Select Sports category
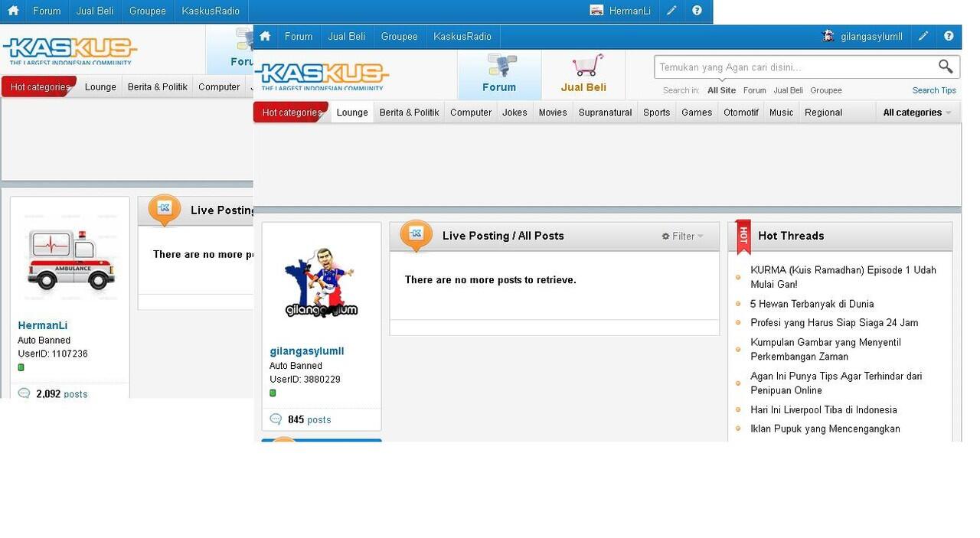Viewport: 980px width, 538px height. 657,112
